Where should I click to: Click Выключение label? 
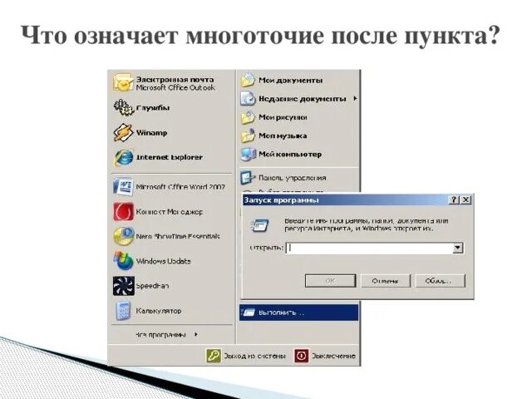[333, 356]
